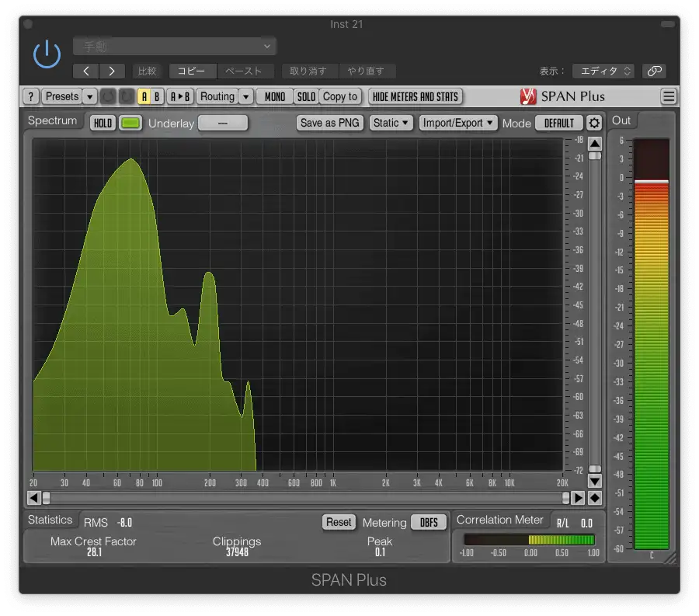The image size is (699, 616).
Task: Open the Underlay selector
Action: [222, 123]
